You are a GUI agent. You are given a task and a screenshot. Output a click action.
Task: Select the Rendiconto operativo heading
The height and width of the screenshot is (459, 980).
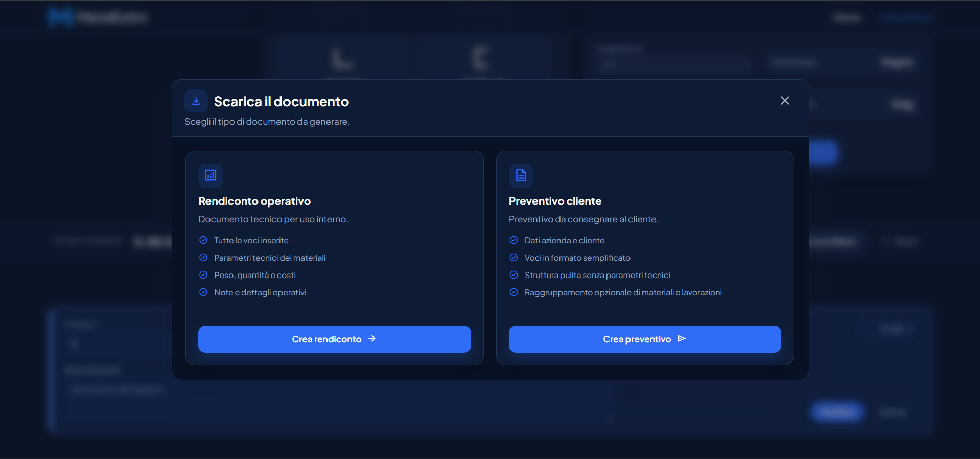pos(254,201)
